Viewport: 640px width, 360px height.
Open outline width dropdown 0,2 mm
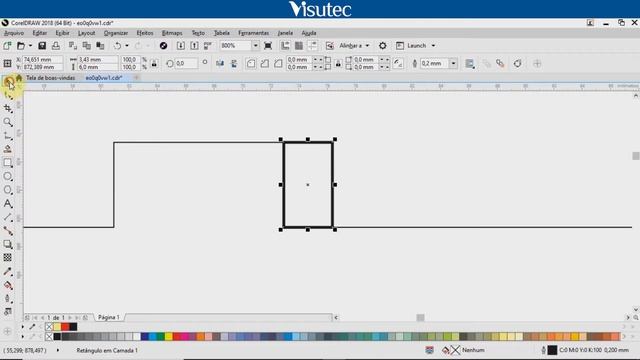453,64
